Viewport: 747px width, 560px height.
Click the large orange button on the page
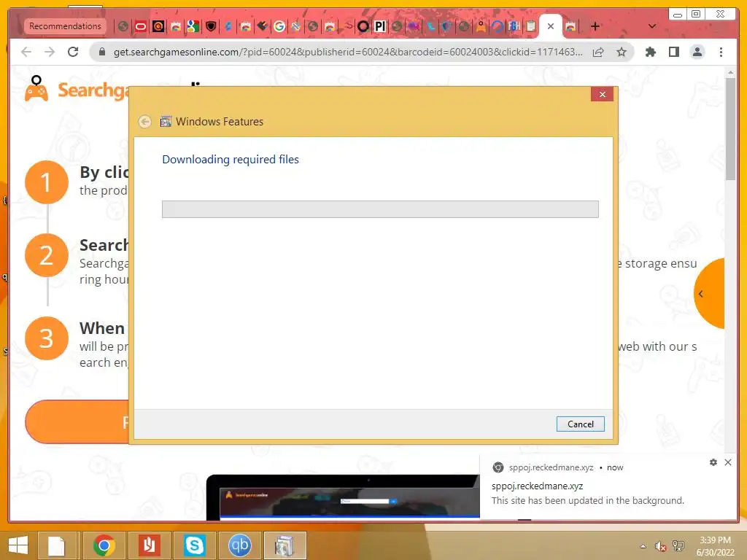[77, 422]
